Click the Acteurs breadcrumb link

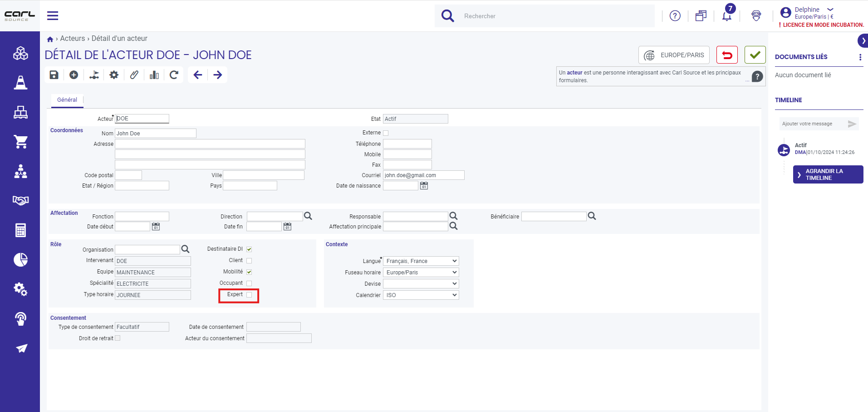coord(73,39)
